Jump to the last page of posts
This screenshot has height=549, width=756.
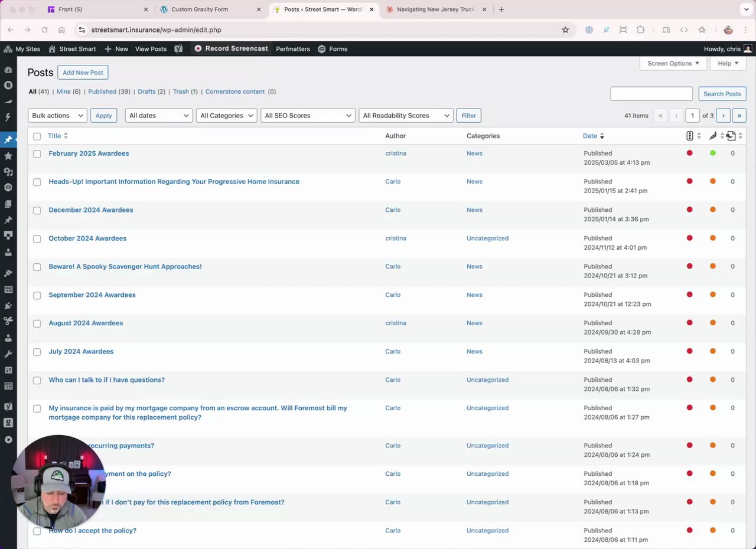tap(739, 116)
